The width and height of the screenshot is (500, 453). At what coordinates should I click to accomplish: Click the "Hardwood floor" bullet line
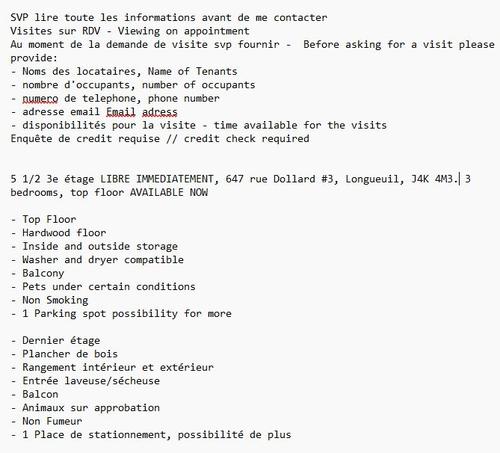click(59, 233)
